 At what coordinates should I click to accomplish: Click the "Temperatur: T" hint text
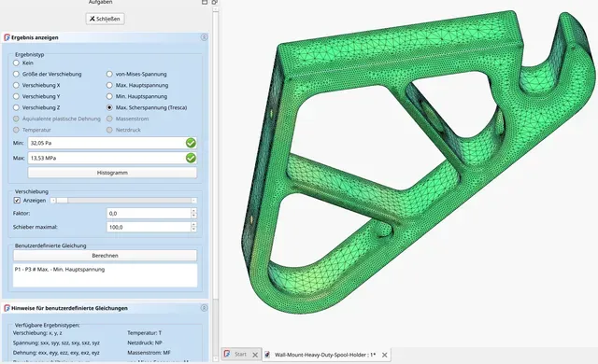(x=144, y=333)
